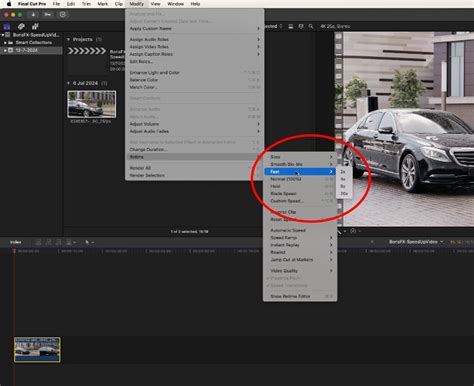The image size is (474, 386).
Task: Choose Blade Speed
Action: [300, 193]
